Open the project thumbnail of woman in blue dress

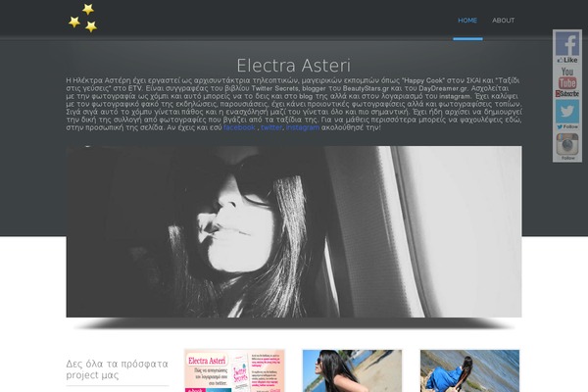(x=469, y=370)
